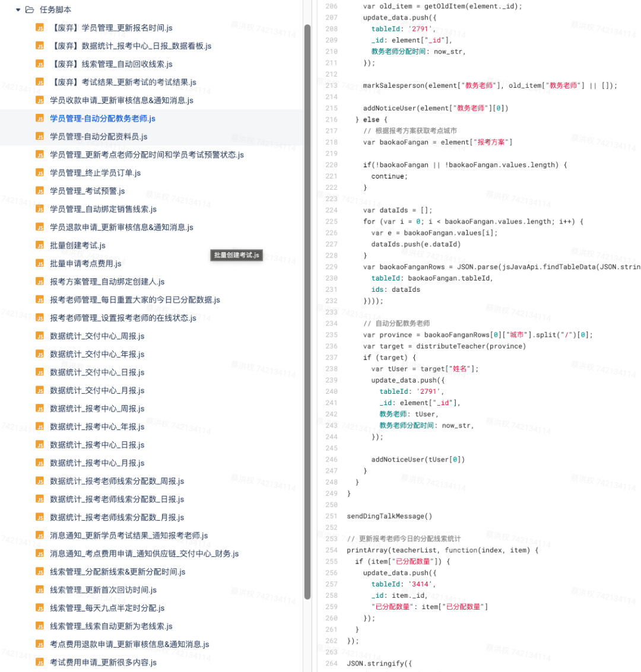Click JS icon beside 数据统计_报考中心_月报.js
Screen dimensions: 641x672
pos(40,463)
